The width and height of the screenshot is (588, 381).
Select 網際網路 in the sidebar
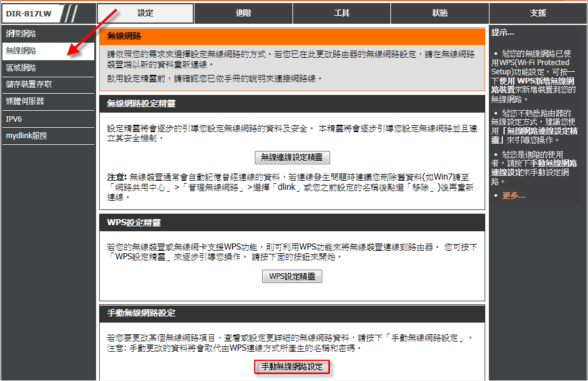click(21, 34)
